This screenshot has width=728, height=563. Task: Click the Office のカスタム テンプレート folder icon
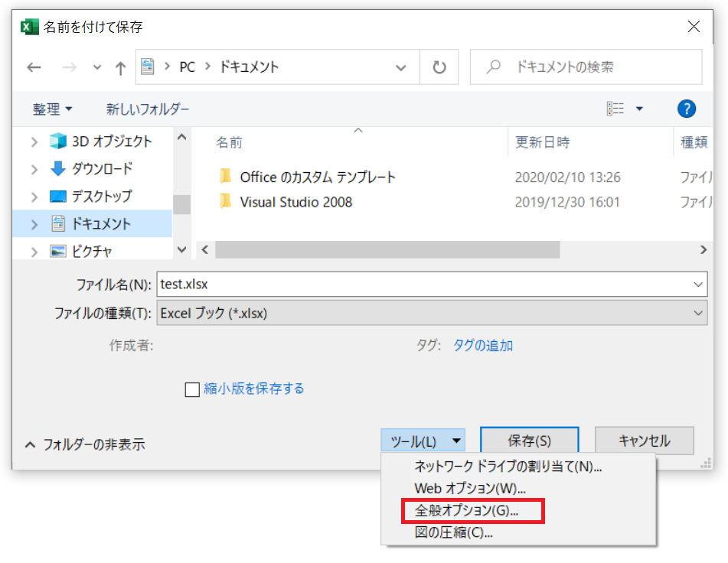click(225, 176)
